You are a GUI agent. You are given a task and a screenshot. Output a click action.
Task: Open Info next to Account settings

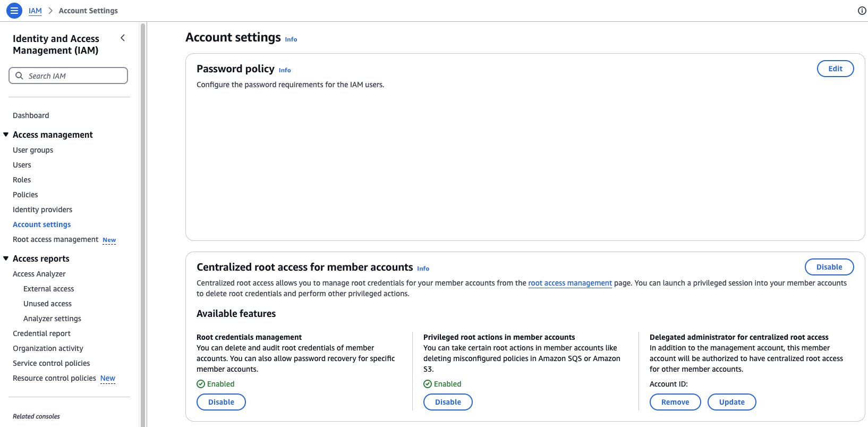(291, 39)
